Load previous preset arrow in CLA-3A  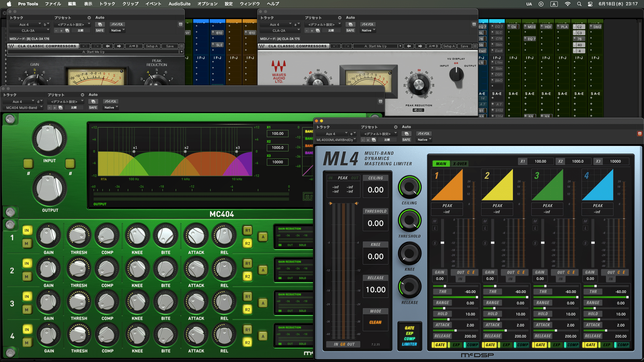point(108,46)
